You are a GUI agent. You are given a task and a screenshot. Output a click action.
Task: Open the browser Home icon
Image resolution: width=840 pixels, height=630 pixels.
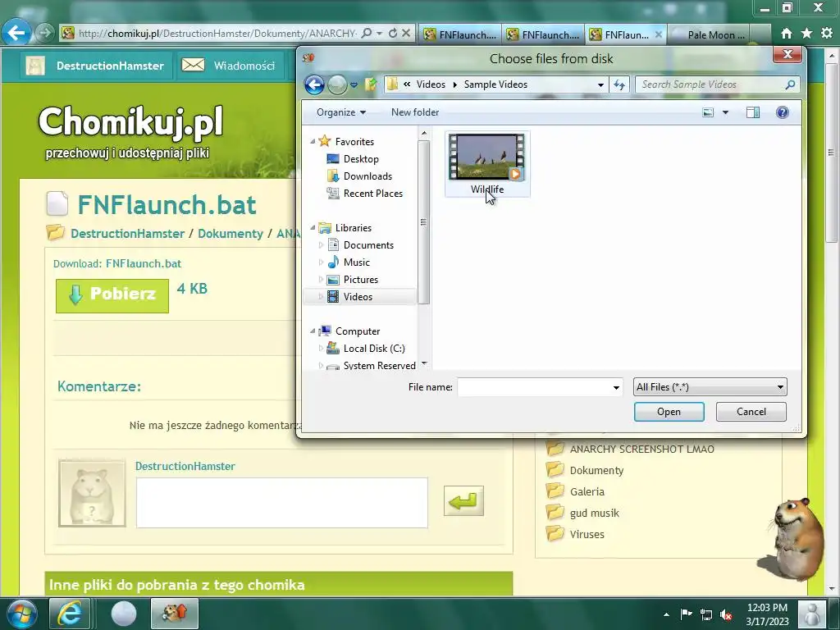tap(786, 33)
